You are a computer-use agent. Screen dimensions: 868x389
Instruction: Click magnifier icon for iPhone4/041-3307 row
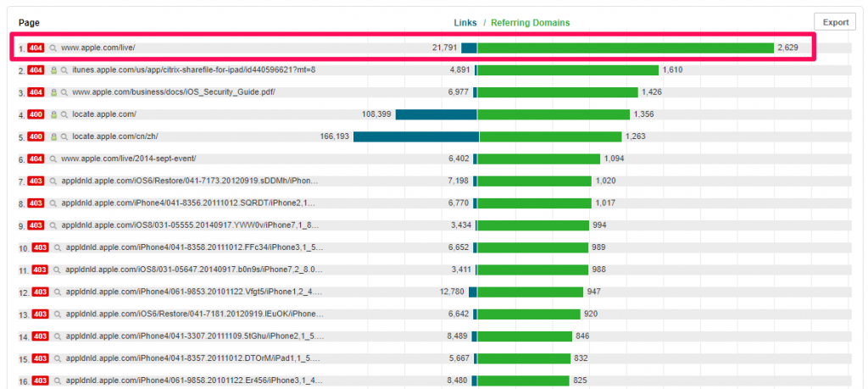point(58,336)
